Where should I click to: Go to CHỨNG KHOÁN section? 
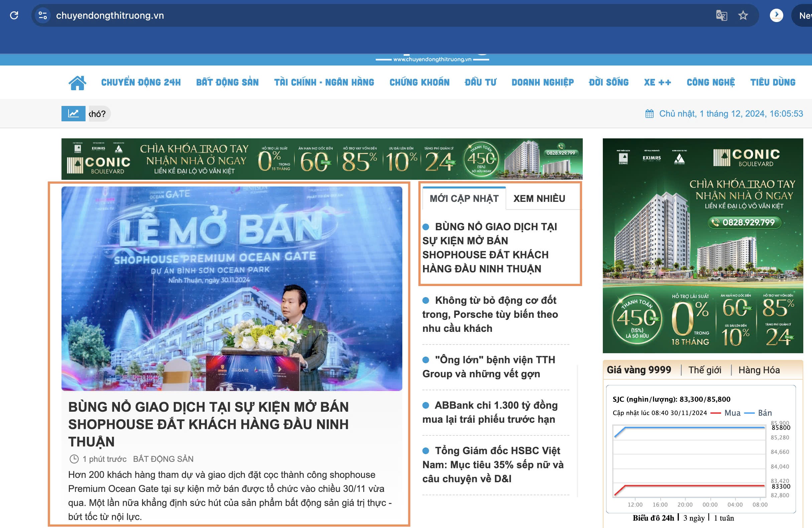tap(419, 82)
